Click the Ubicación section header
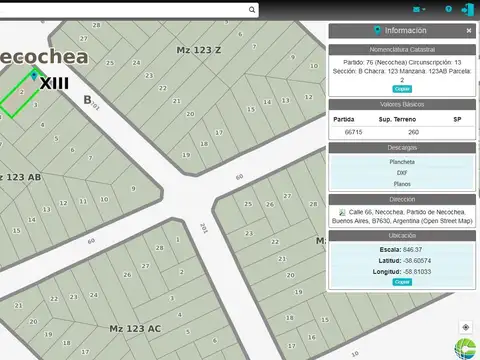The width and height of the screenshot is (480, 360). [x=402, y=236]
